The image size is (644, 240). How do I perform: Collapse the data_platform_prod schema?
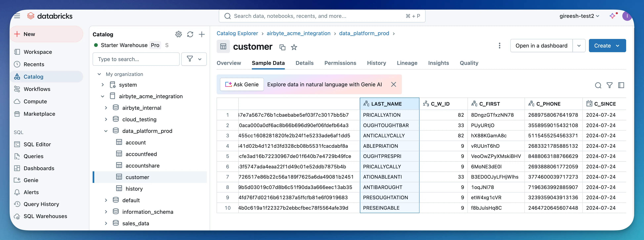[106, 131]
